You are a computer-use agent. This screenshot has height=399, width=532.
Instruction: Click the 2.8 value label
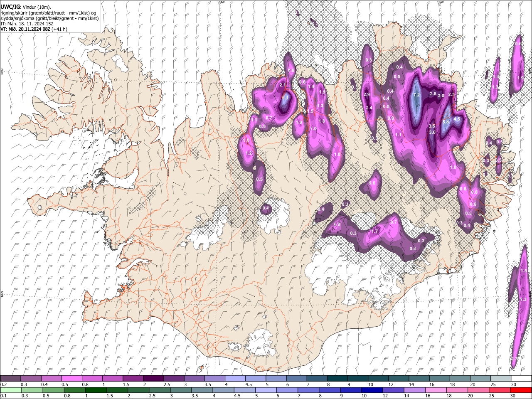point(433,94)
